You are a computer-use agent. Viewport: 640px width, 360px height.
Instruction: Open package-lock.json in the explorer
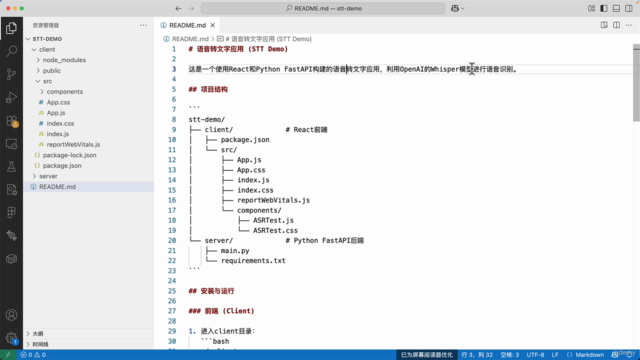[x=69, y=155]
